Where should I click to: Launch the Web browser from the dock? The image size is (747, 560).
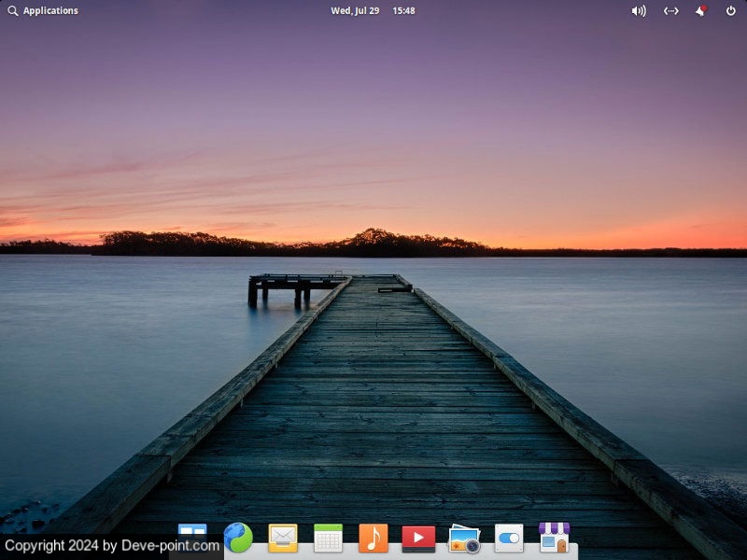click(x=238, y=538)
